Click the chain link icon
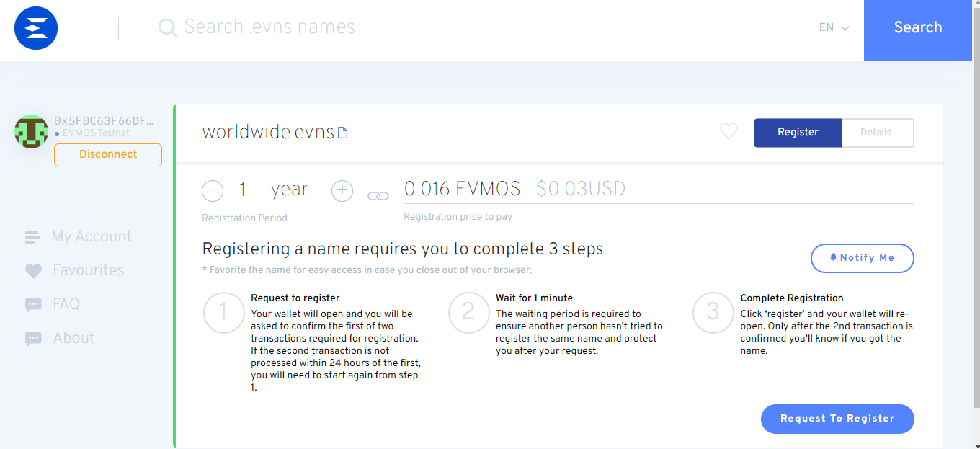Viewport: 980px width, 449px height. coord(378,196)
